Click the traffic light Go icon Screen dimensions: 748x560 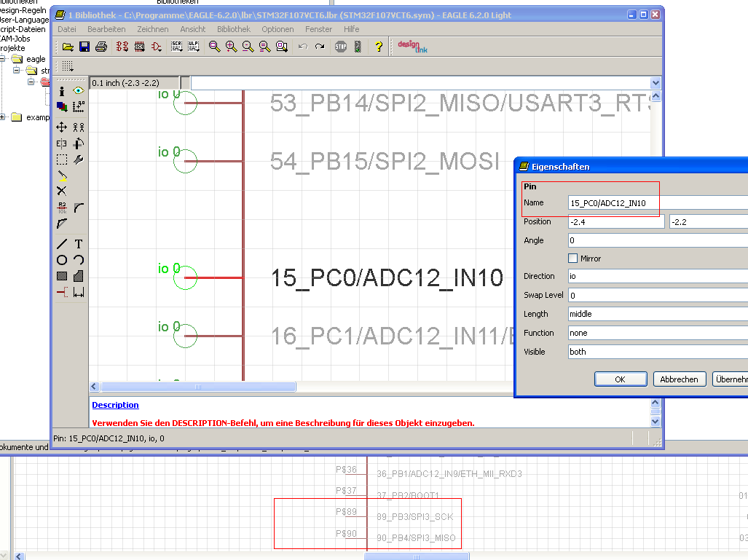point(358,47)
